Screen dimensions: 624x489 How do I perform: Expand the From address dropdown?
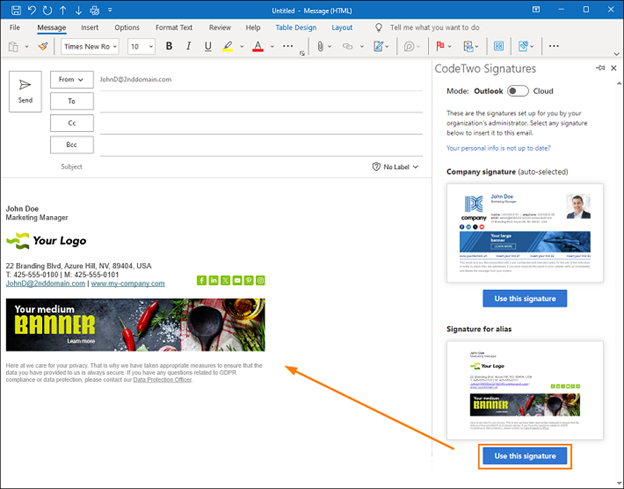coord(72,80)
